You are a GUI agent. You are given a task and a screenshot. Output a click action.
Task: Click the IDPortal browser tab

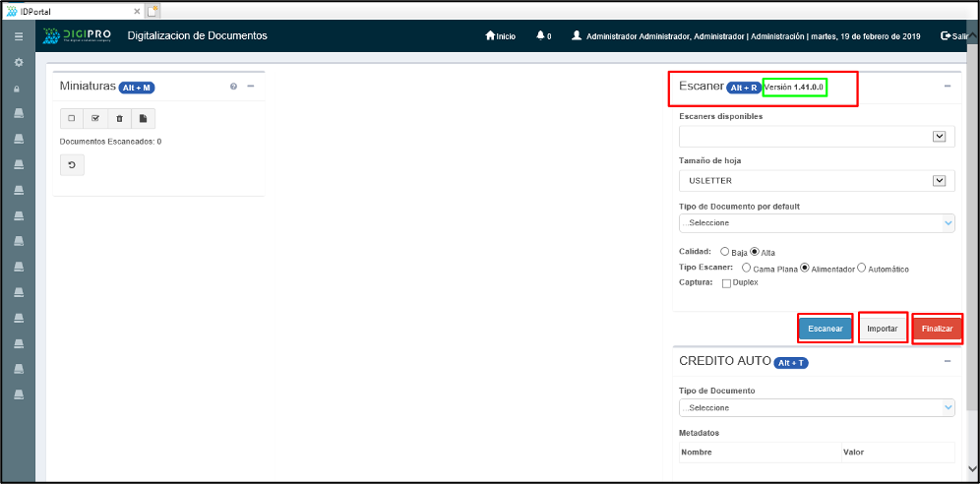69,10
